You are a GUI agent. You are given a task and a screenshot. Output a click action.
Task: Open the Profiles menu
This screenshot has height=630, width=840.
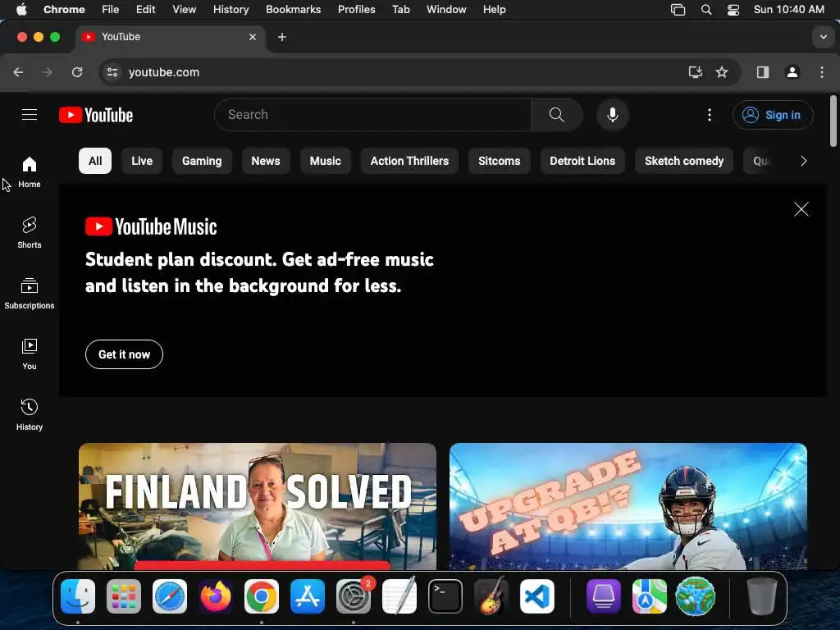click(356, 9)
